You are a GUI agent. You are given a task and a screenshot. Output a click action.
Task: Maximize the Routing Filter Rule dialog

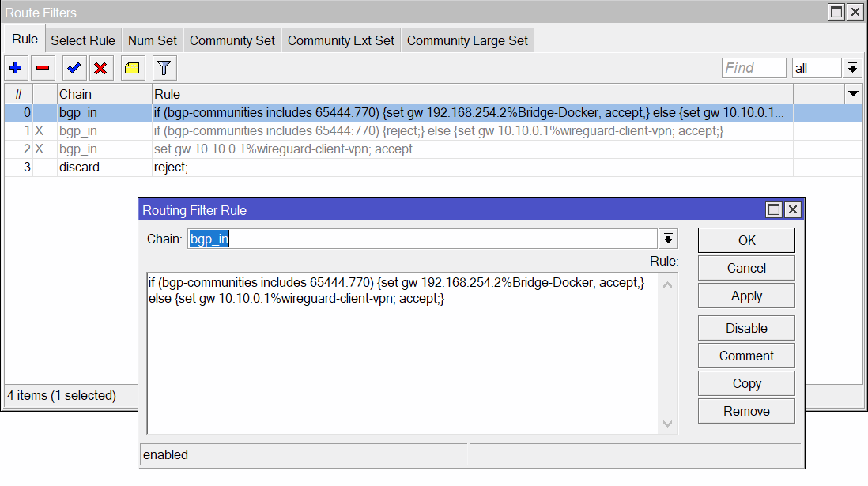click(774, 209)
